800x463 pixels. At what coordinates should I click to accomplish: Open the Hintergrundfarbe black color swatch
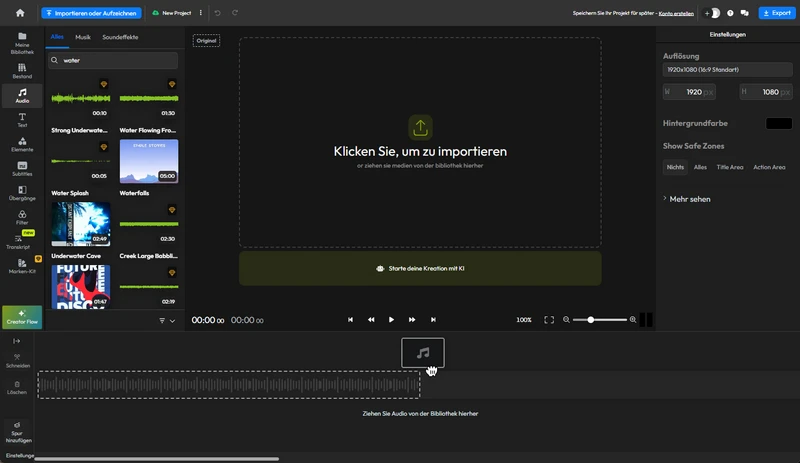click(x=779, y=123)
